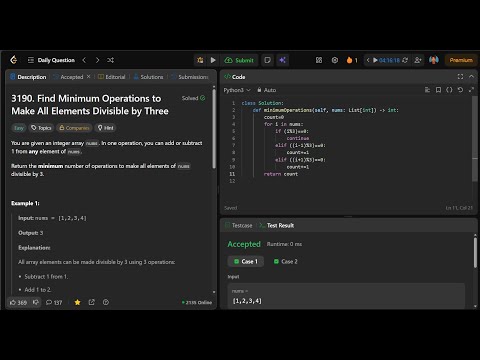480x360 pixels.
Task: Open the Solutions tab
Action: (148, 77)
